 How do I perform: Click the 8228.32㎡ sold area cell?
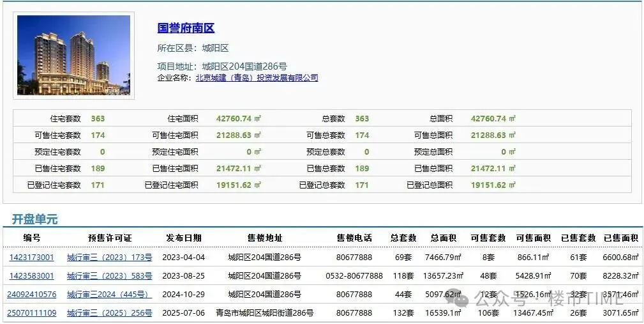(x=621, y=276)
